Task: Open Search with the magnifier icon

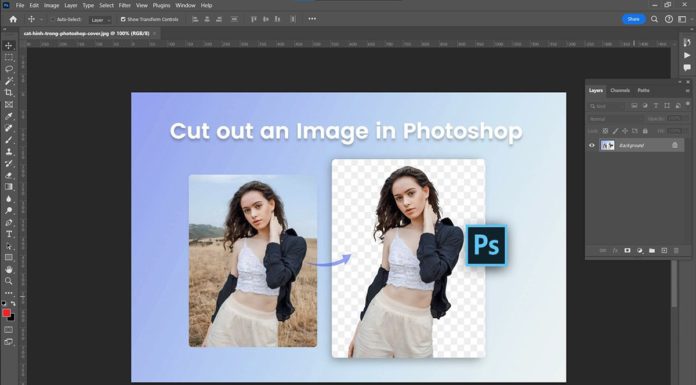Action: coord(654,19)
